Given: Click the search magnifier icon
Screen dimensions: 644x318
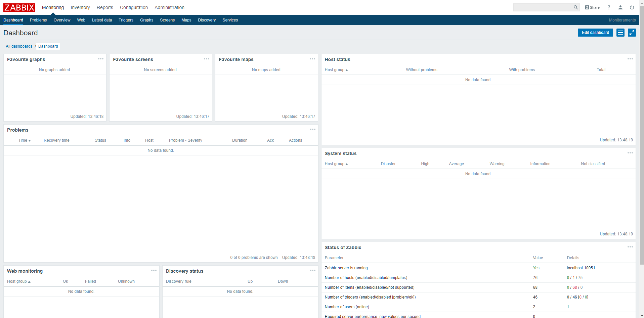Looking at the screenshot, I should [575, 7].
